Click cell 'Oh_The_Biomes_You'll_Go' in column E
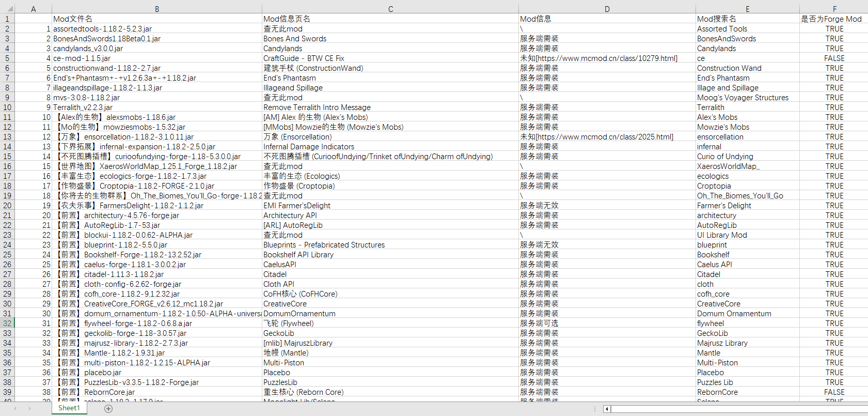868x416 pixels. [x=748, y=196]
